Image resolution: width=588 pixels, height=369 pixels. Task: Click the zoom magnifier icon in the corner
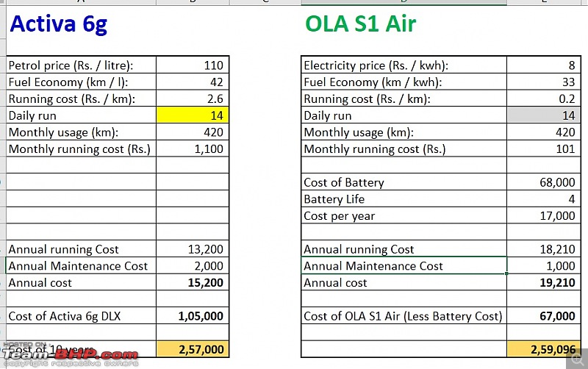pos(577,359)
